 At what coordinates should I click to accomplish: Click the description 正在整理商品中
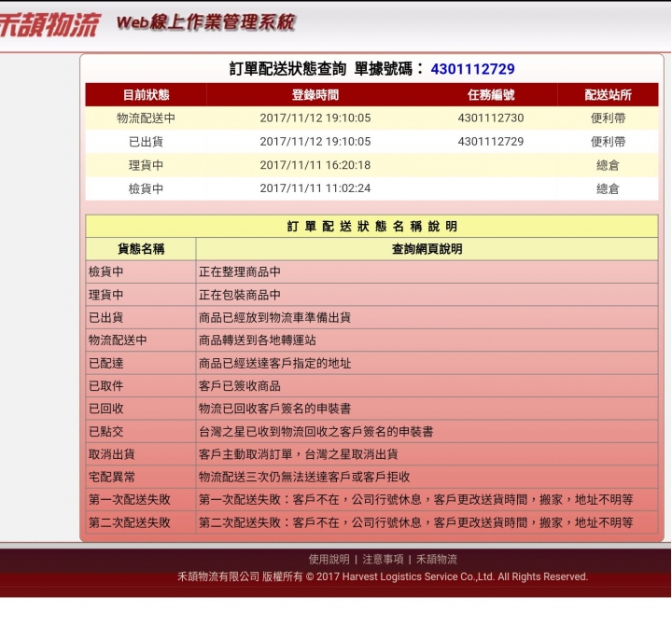(240, 272)
